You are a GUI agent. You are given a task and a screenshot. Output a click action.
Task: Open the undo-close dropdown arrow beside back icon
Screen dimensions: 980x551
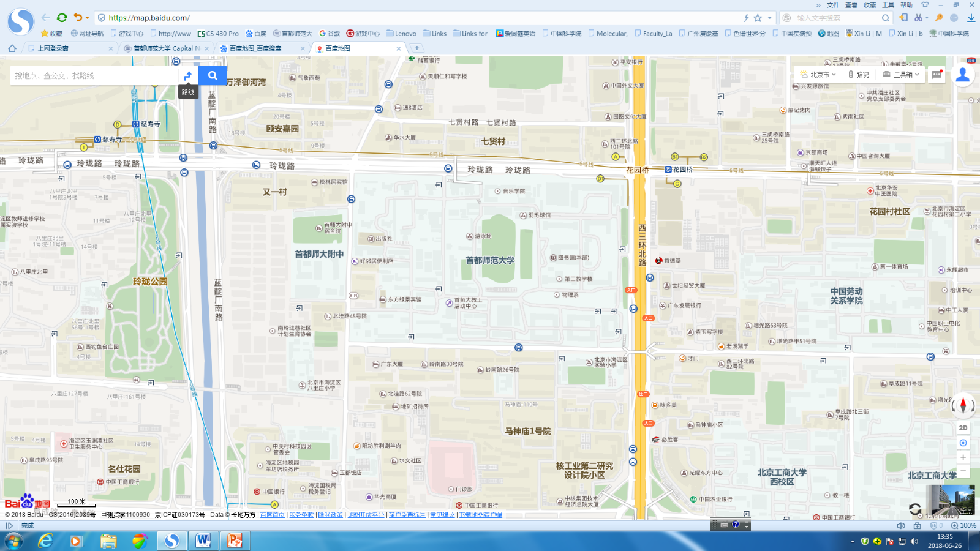click(88, 18)
